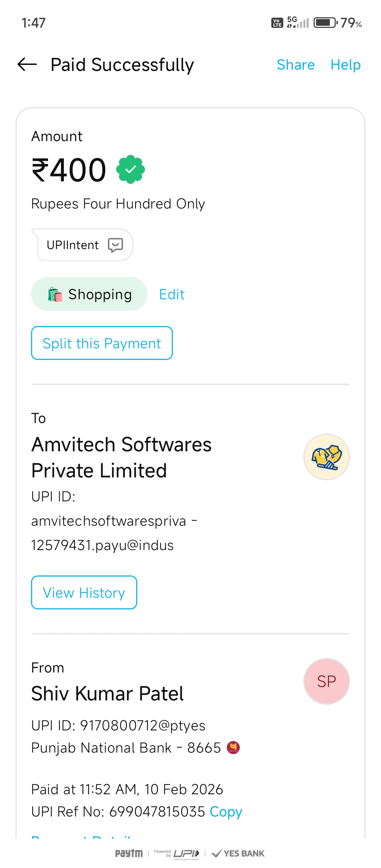Tap the message icon in UPIIntent tag
This screenshot has height=868, width=381.
coord(115,245)
